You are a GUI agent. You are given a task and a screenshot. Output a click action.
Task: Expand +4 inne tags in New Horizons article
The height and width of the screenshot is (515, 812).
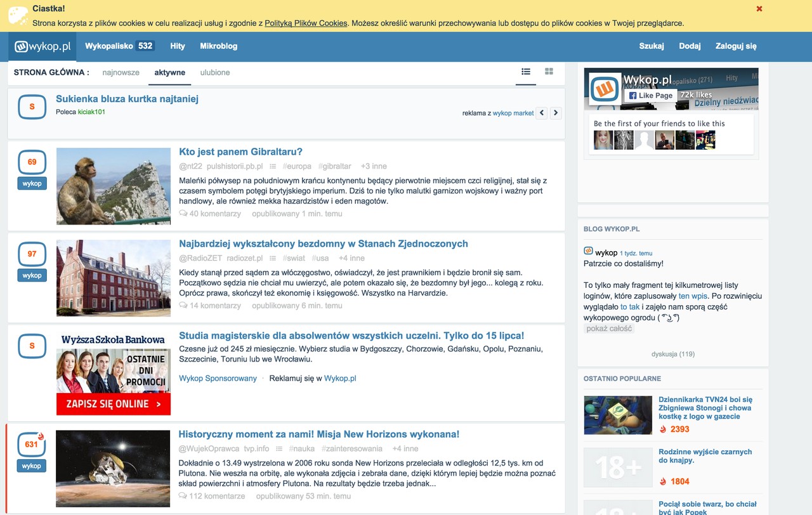coord(405,448)
